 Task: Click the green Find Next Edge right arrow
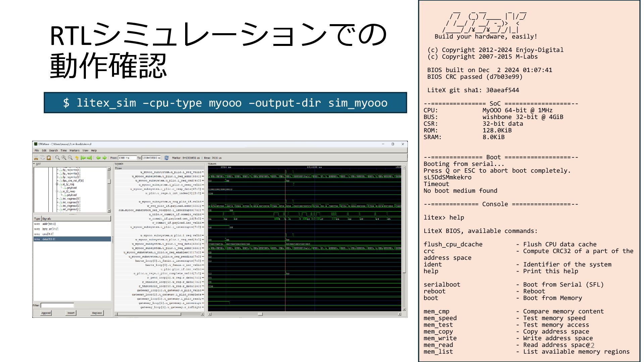click(x=105, y=158)
